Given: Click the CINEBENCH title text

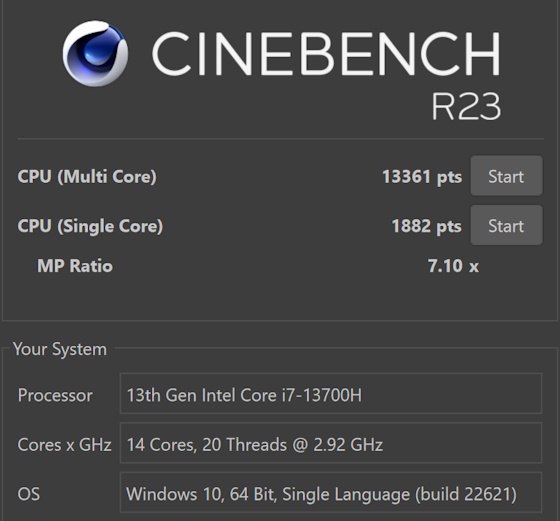Looking at the screenshot, I should click(x=326, y=54).
